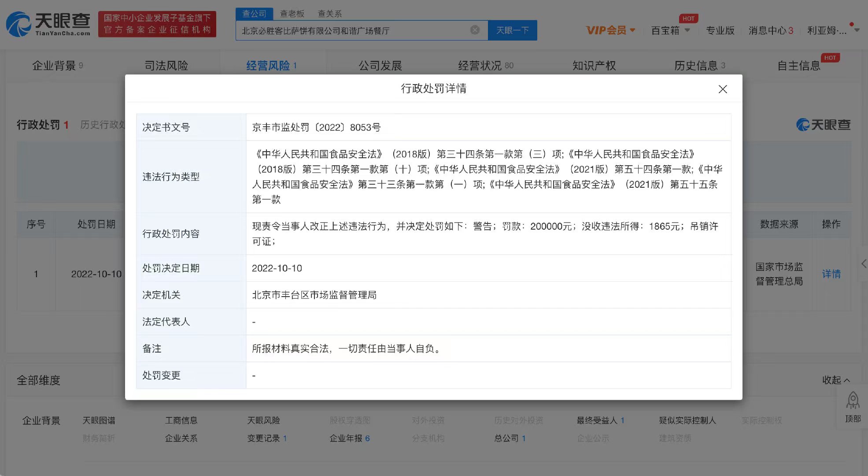Open 企业年报 link

(x=350, y=438)
